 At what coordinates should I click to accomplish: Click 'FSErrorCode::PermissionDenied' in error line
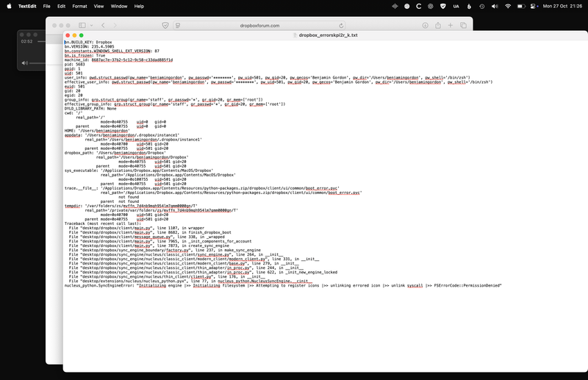pos(467,285)
